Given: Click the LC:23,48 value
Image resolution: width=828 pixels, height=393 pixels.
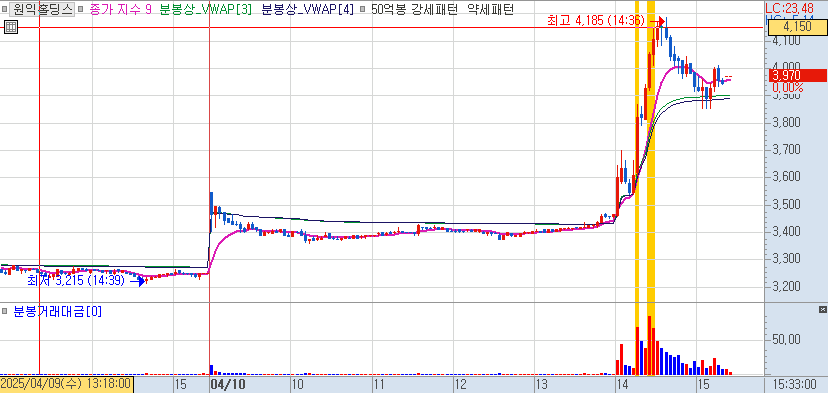Looking at the screenshot, I should (790, 8).
